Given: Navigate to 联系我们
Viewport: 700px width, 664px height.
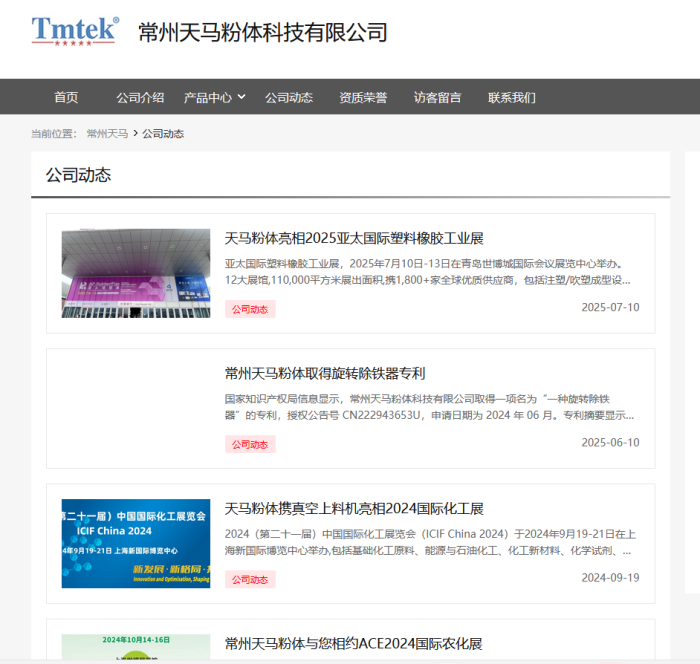Looking at the screenshot, I should coord(512,97).
